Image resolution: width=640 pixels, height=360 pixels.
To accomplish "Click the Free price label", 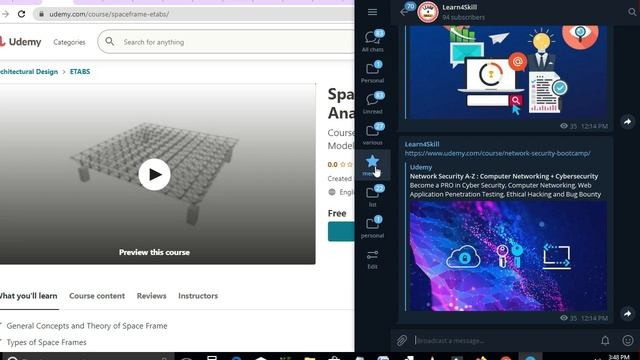I will [x=337, y=213].
